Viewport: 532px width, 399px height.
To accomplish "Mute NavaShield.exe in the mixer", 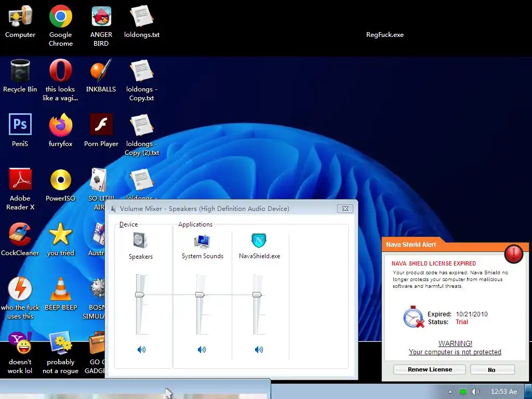I will (259, 350).
